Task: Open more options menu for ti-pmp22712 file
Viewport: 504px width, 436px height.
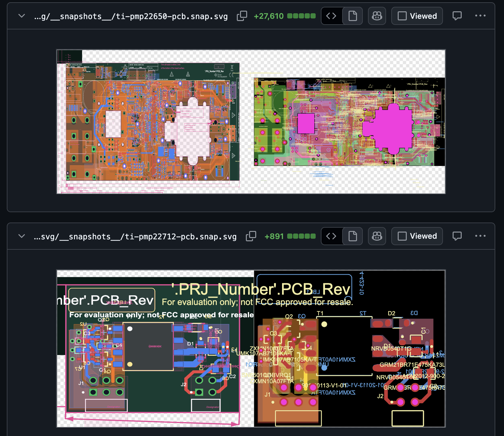Action: [480, 236]
